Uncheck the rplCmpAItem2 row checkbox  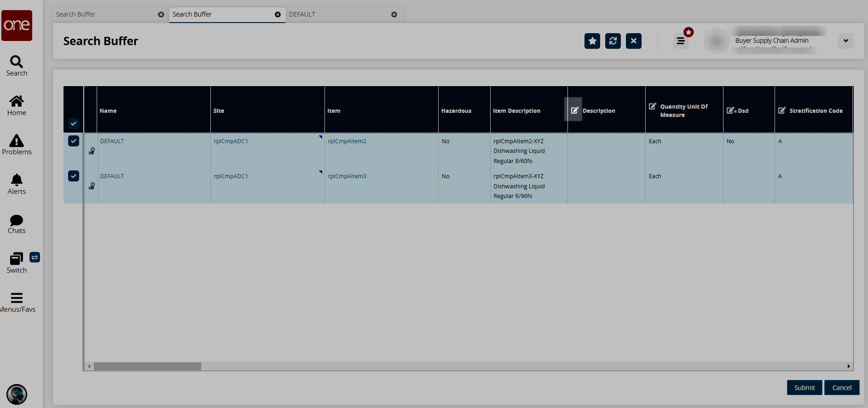tap(74, 141)
